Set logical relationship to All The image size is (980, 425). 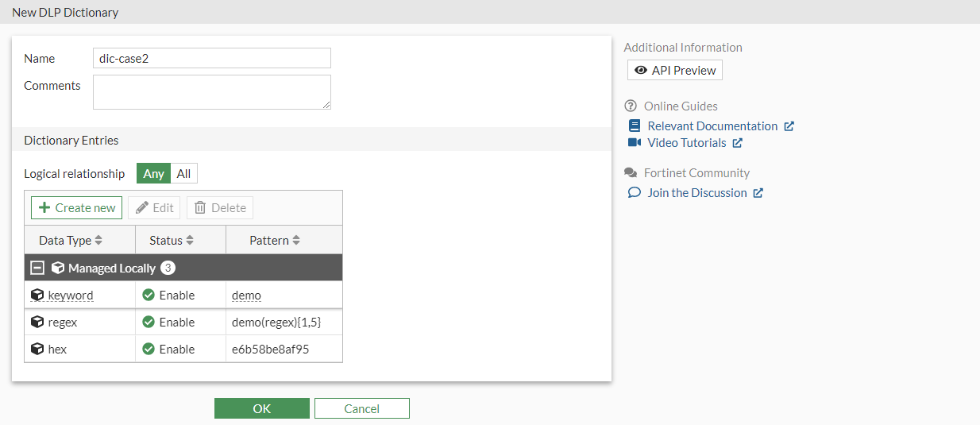coord(183,173)
